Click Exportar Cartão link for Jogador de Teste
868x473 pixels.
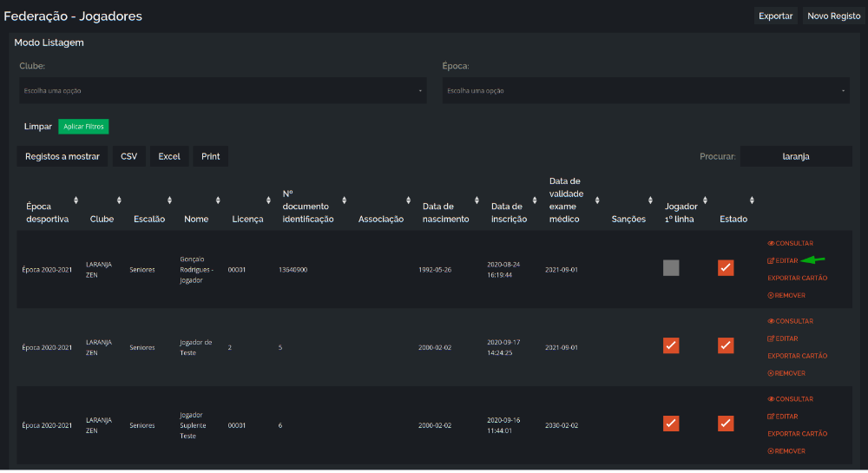point(797,357)
